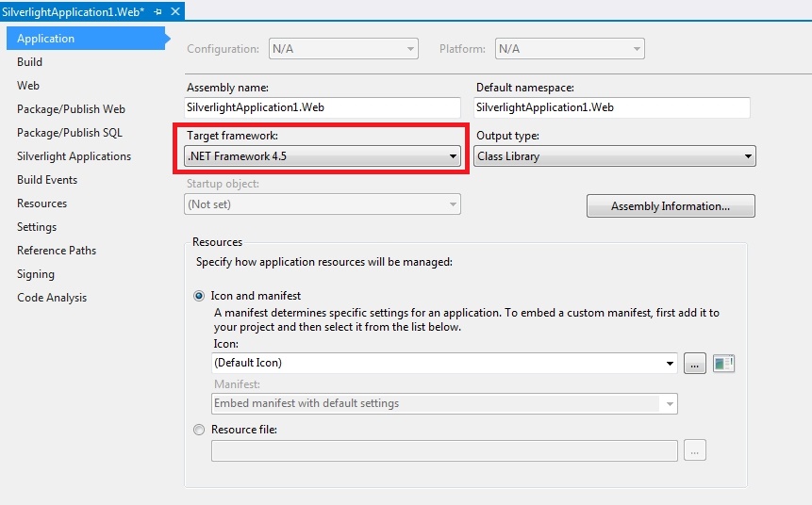Close the SilverlightApplication1.Web tab
The image size is (812, 505).
tap(174, 10)
